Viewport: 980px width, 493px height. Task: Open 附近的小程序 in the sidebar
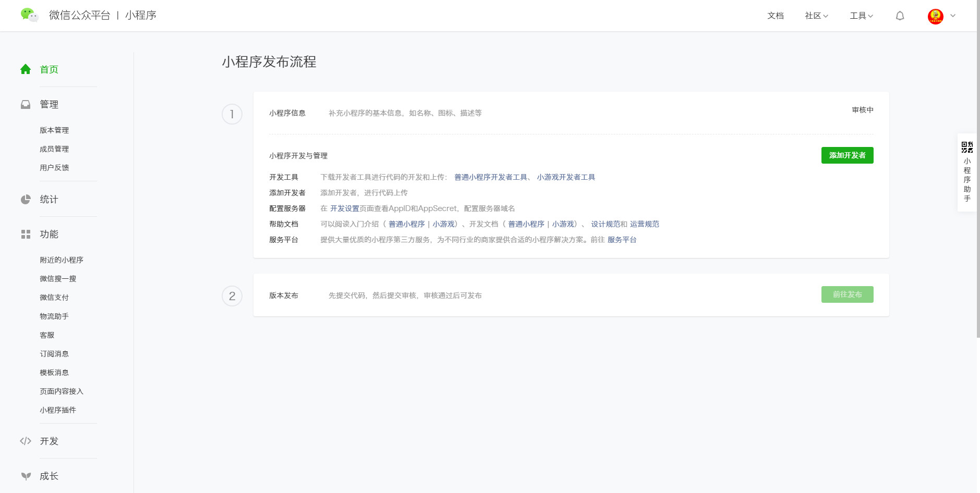(62, 260)
